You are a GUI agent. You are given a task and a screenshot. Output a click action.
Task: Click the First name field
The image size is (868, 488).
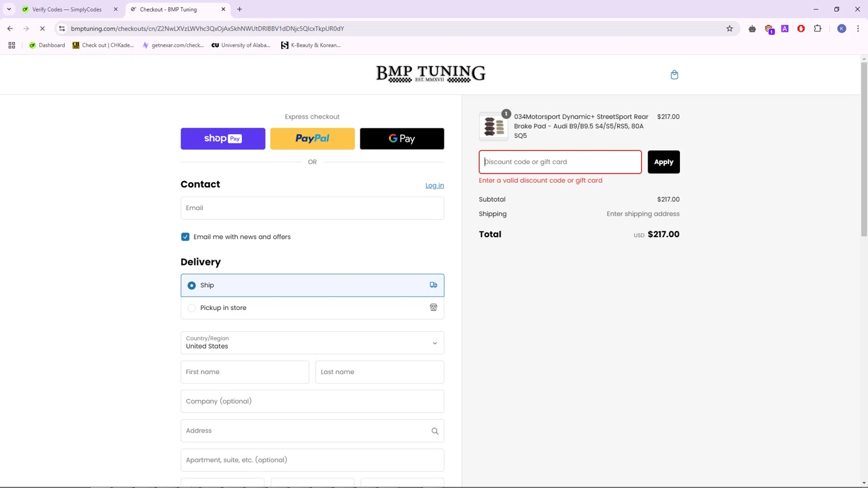pyautogui.click(x=245, y=372)
